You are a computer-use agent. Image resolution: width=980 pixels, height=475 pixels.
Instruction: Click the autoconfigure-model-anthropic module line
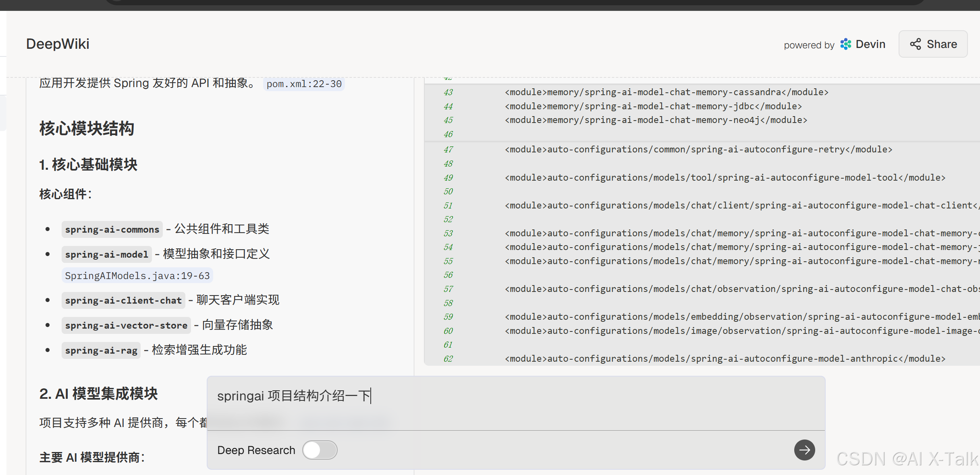tap(725, 358)
